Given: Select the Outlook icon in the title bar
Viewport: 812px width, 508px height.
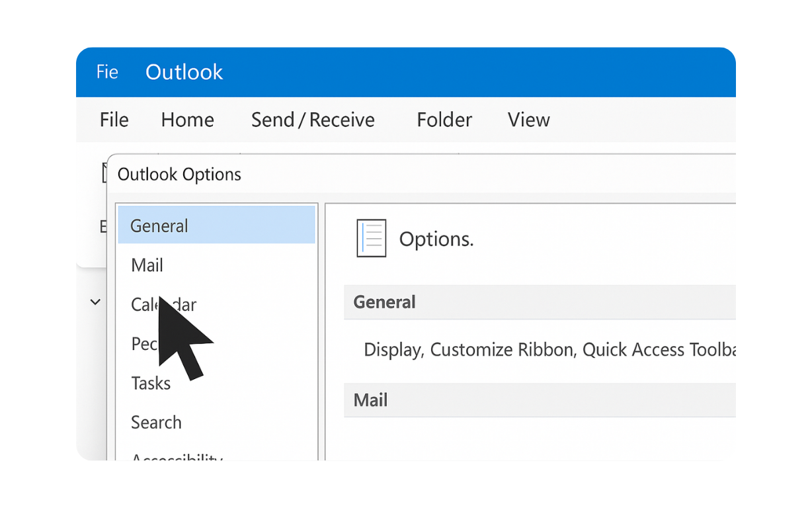Looking at the screenshot, I should click(x=184, y=71).
